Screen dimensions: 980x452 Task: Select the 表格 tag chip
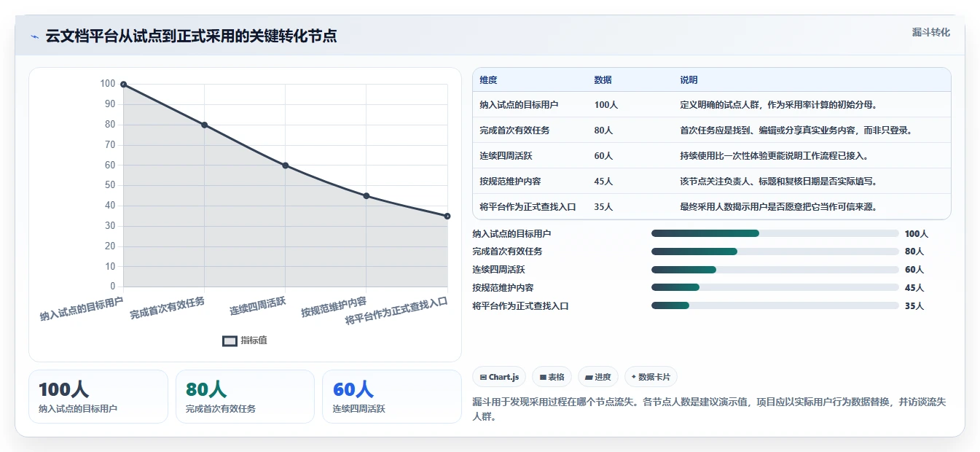coord(552,377)
